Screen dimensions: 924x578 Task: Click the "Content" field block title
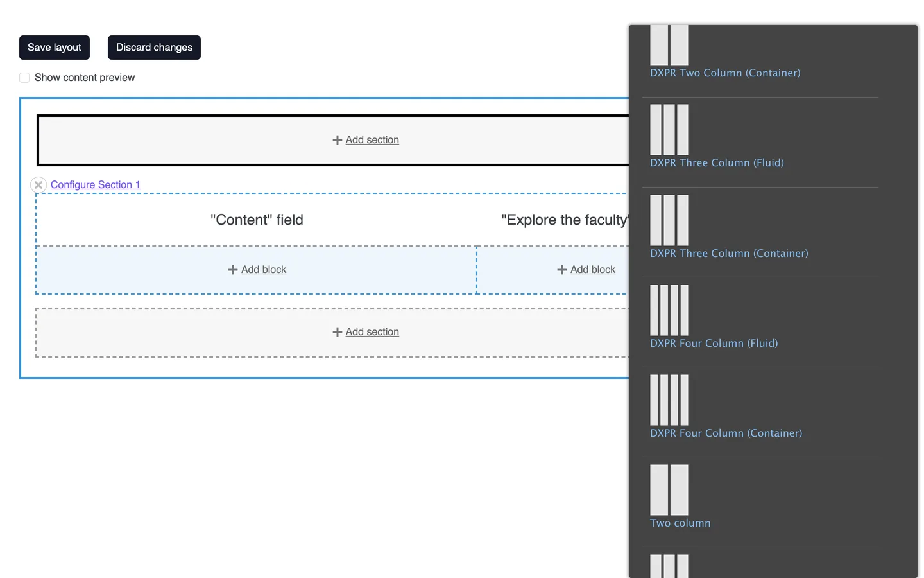coord(257,220)
